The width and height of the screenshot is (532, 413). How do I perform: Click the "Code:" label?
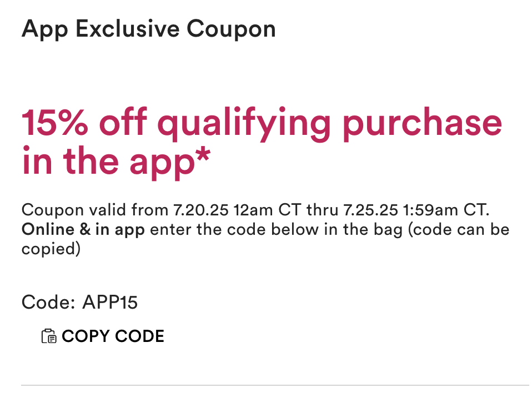pos(48,303)
